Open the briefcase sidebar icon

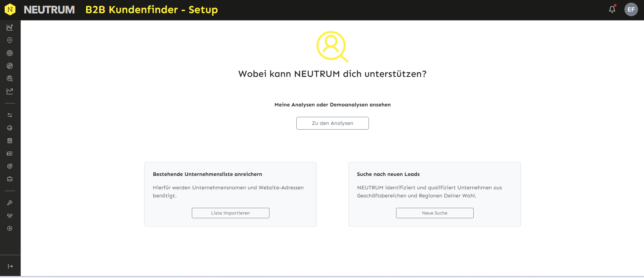tap(10, 179)
